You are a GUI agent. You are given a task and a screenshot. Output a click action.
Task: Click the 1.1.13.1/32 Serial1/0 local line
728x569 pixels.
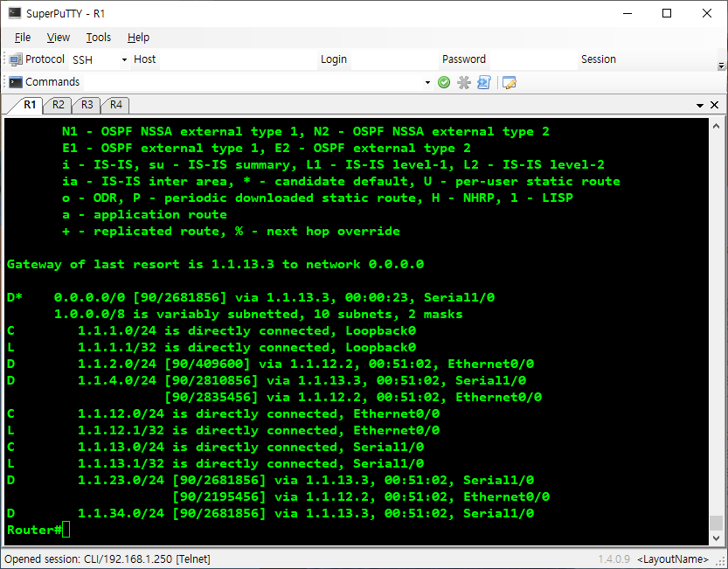pos(215,463)
